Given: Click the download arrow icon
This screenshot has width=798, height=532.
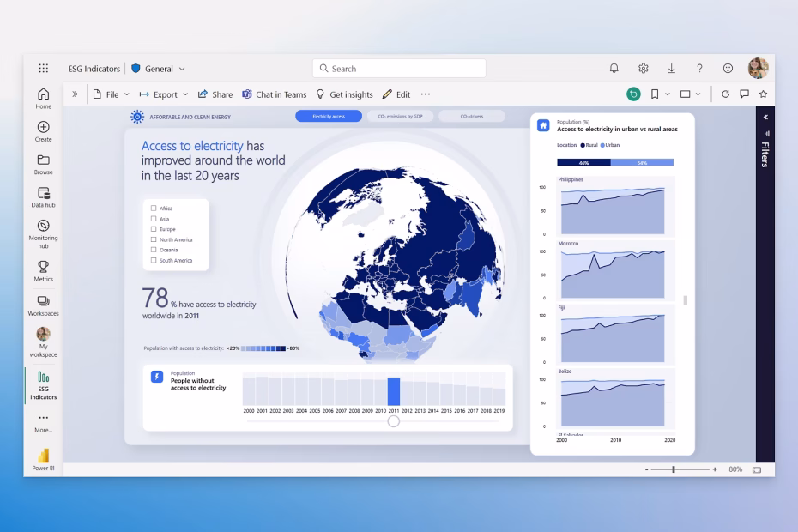Looking at the screenshot, I should [x=671, y=69].
